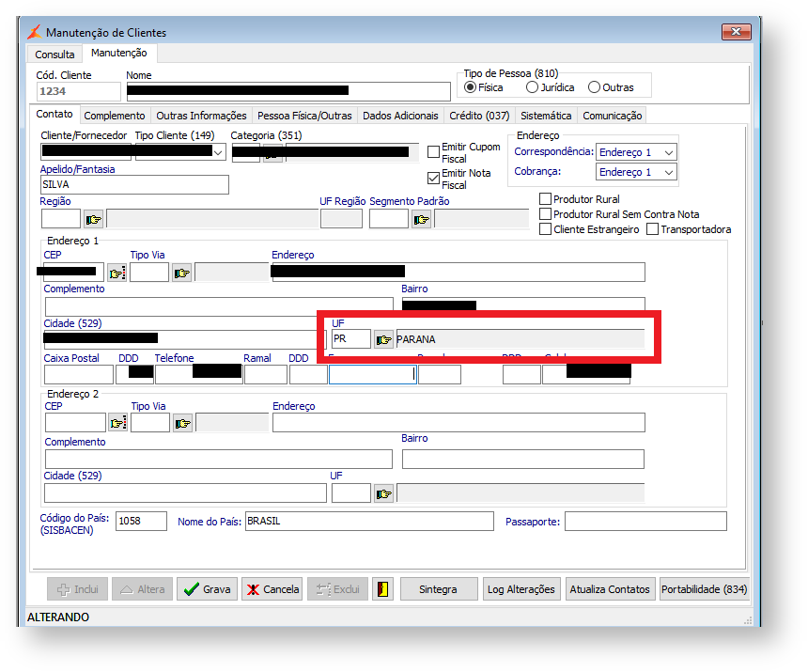
Task: Click the Código do País field 1058
Action: (141, 521)
